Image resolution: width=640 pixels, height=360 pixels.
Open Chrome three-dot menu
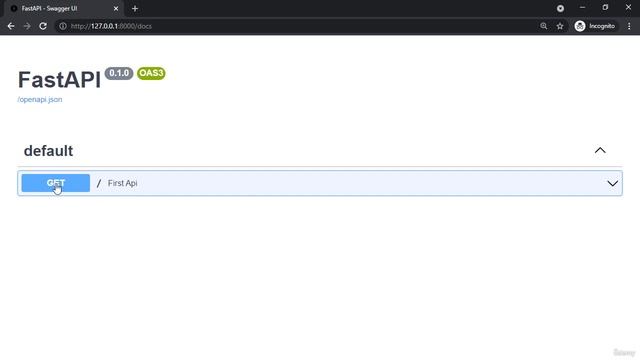(x=629, y=26)
